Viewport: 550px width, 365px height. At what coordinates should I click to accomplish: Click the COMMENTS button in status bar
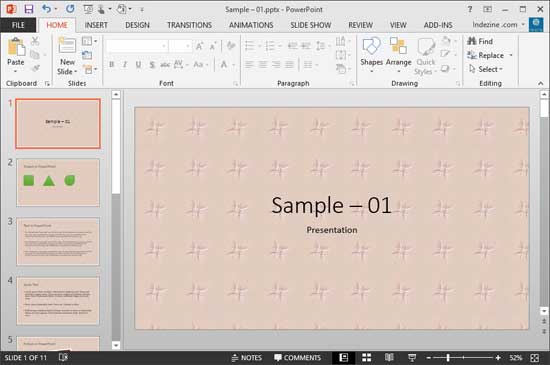(x=297, y=358)
